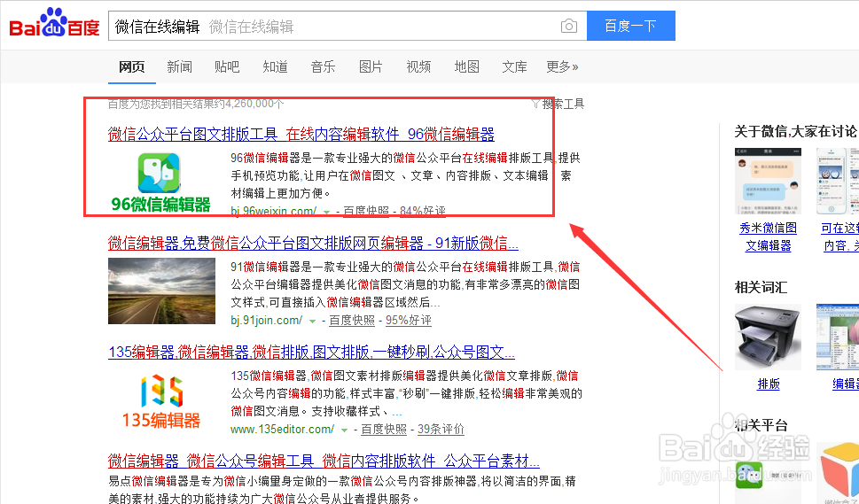Open the www.135editor.com URL link

coord(282,429)
